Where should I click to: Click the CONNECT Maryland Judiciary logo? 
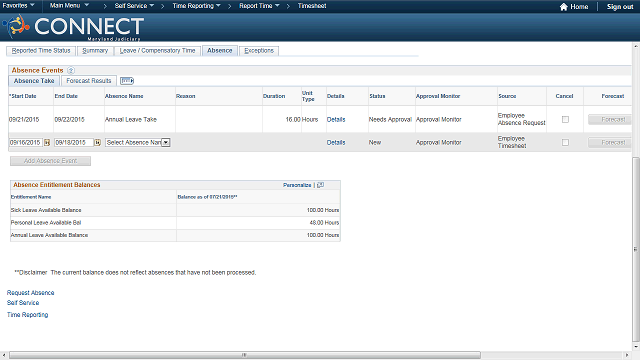73,27
